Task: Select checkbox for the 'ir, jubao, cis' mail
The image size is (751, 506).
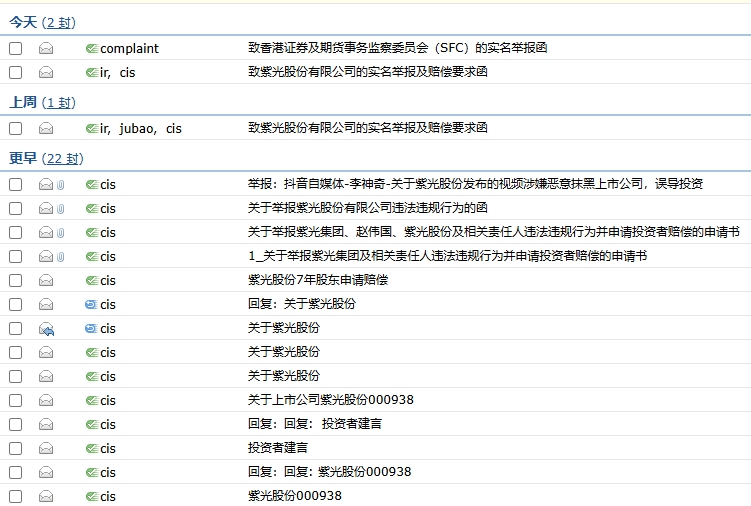Action: (x=15, y=128)
